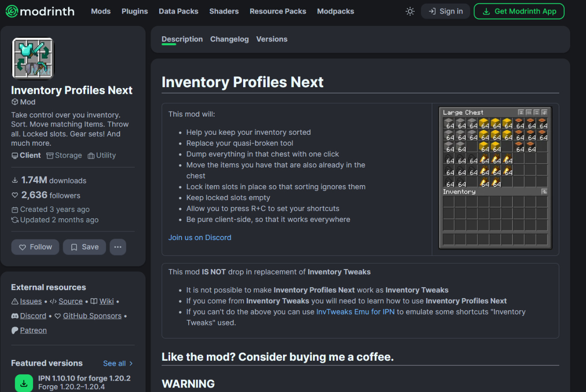The height and width of the screenshot is (392, 586).
Task: Open the Versions tab
Action: point(272,39)
